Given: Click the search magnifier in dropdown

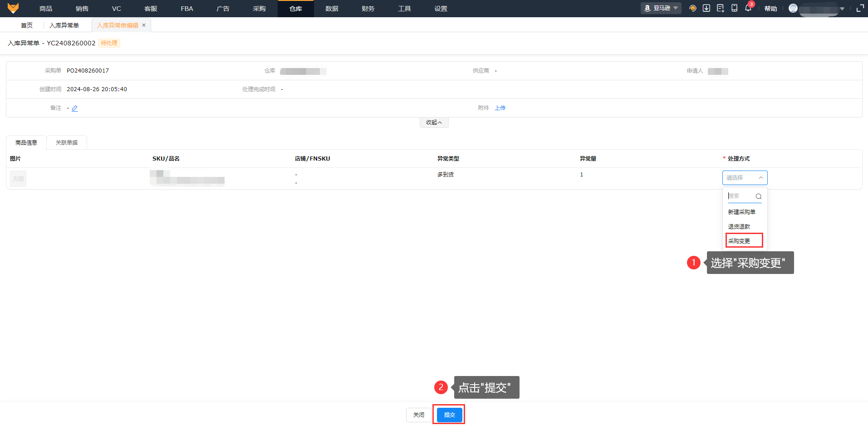Looking at the screenshot, I should point(758,196).
